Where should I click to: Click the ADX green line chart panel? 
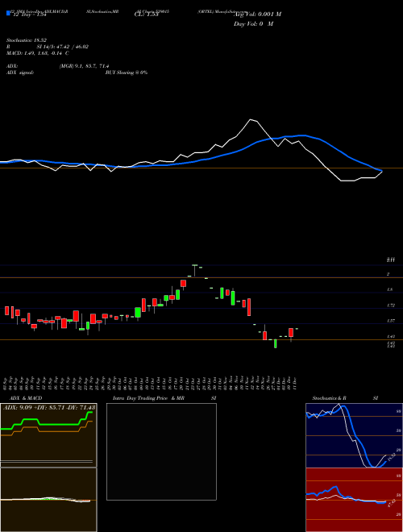48,435
